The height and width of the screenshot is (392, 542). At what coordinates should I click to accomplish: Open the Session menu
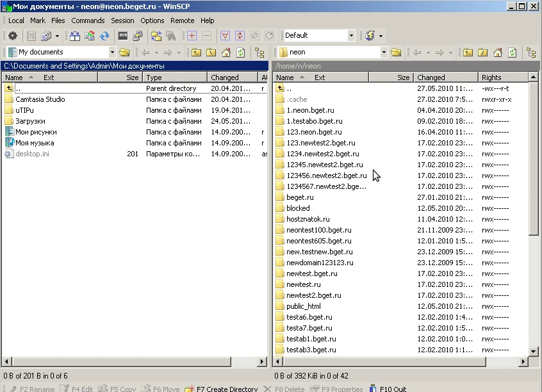122,20
